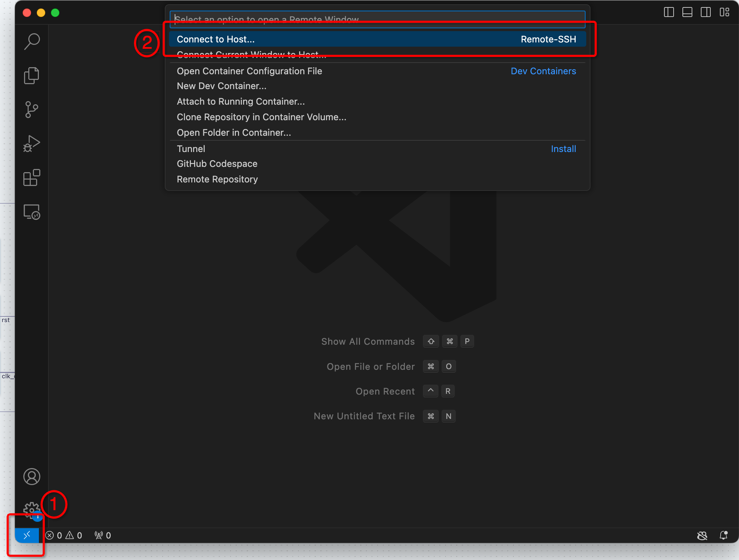The width and height of the screenshot is (739, 560).
Task: Select Connect to Host… Remote-SSH option
Action: pos(377,39)
